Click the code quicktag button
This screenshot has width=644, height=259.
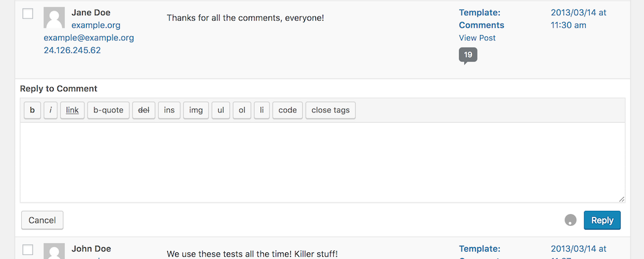point(288,110)
